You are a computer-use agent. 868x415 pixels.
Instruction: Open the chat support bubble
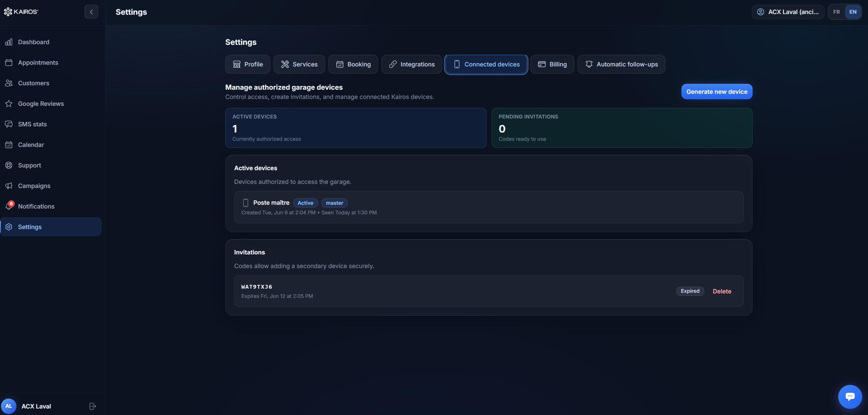pos(850,397)
